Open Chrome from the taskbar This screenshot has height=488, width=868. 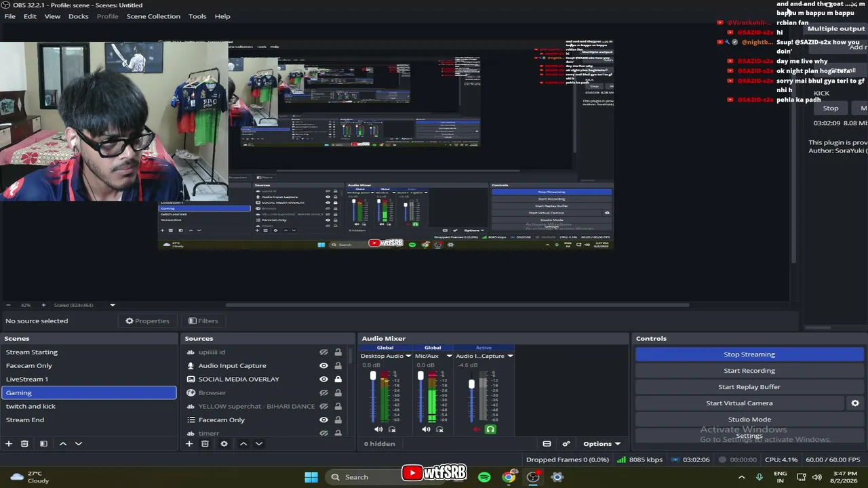(x=509, y=477)
